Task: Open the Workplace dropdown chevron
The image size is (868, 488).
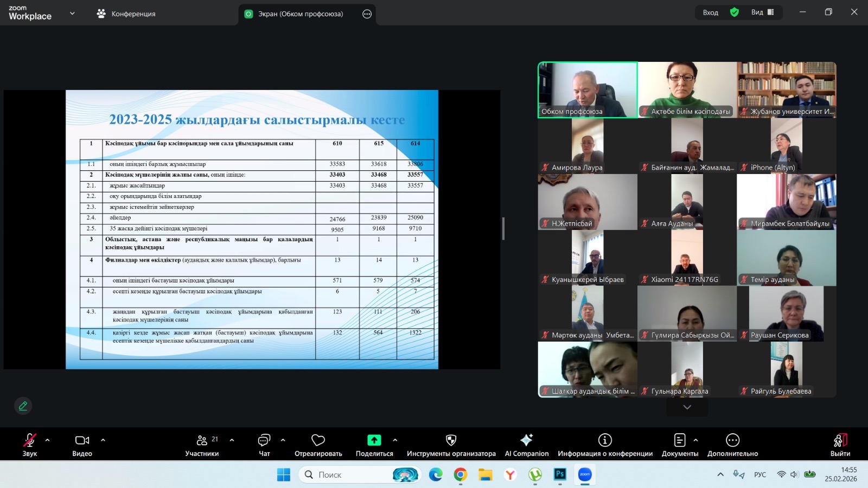Action: pos(72,14)
